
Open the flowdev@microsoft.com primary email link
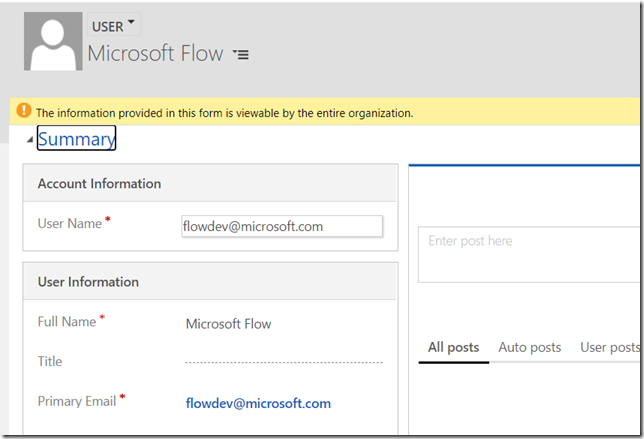click(x=258, y=403)
